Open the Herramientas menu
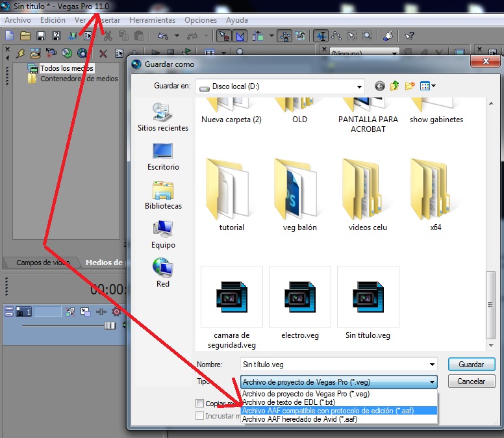This screenshot has width=504, height=438. click(153, 20)
